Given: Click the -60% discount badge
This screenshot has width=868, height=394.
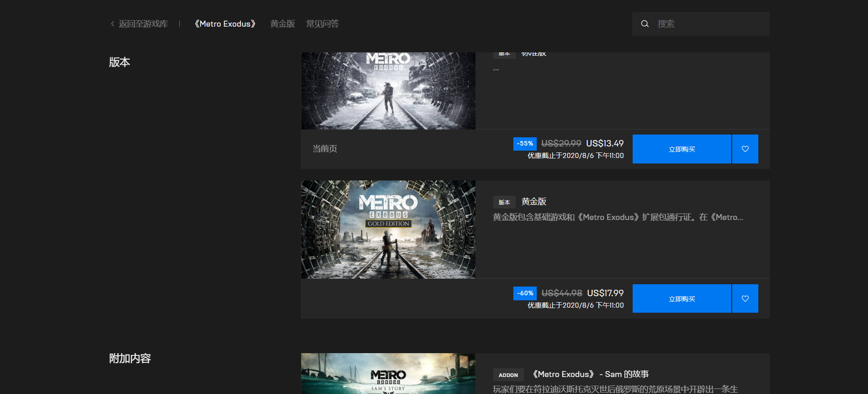Looking at the screenshot, I should pyautogui.click(x=525, y=293).
